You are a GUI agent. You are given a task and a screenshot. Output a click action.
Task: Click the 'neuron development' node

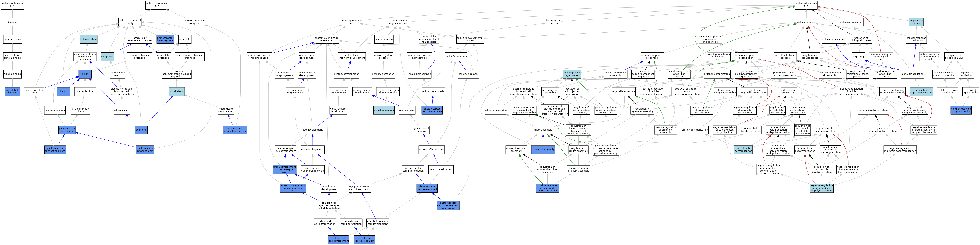tap(441, 170)
